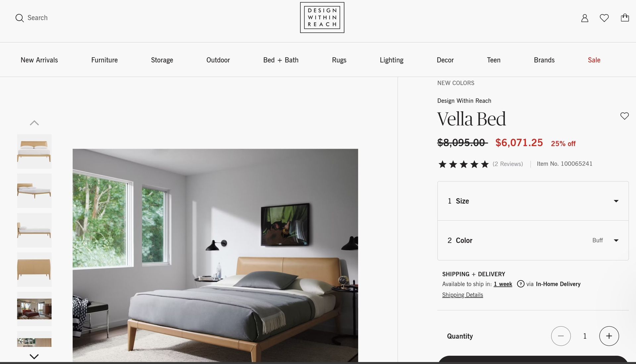Open the search magnifier icon
The width and height of the screenshot is (636, 364).
(x=20, y=18)
